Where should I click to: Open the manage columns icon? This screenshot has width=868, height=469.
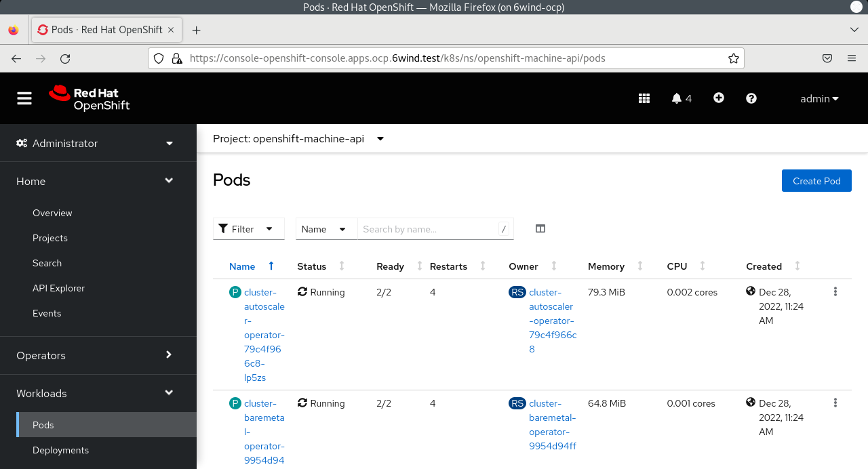[x=540, y=229]
